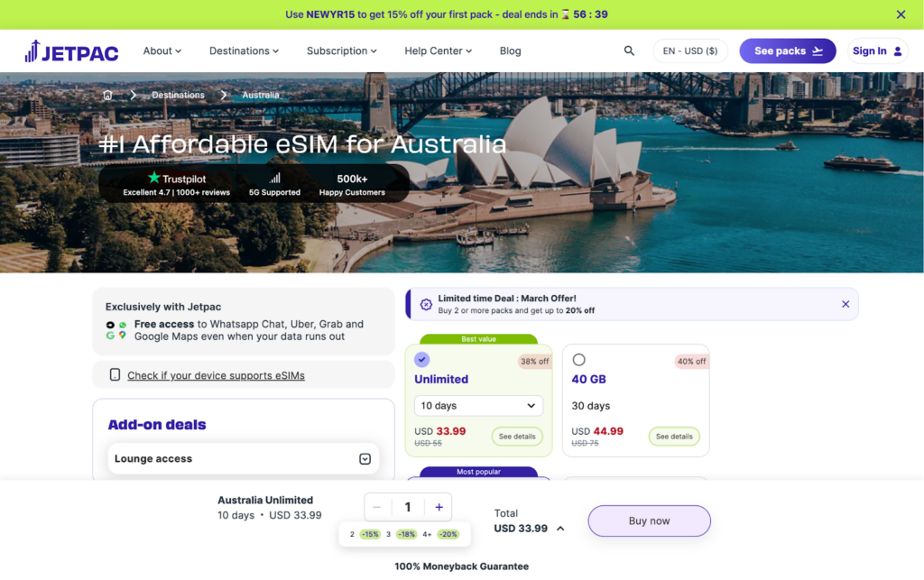This screenshot has width=924, height=580.
Task: Select the 40 GB plan radio button
Action: (578, 359)
